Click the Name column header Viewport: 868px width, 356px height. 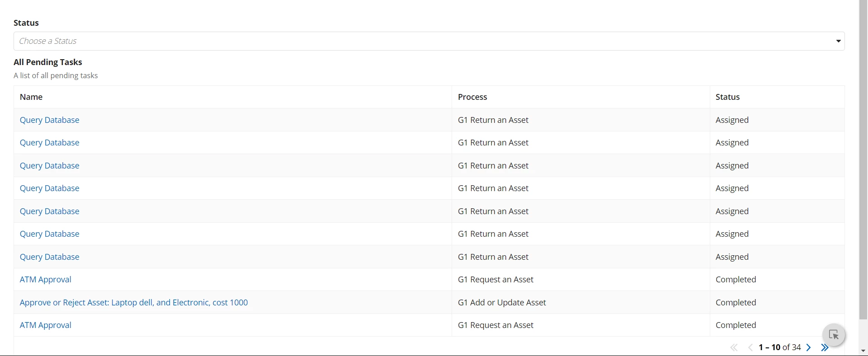pos(31,97)
